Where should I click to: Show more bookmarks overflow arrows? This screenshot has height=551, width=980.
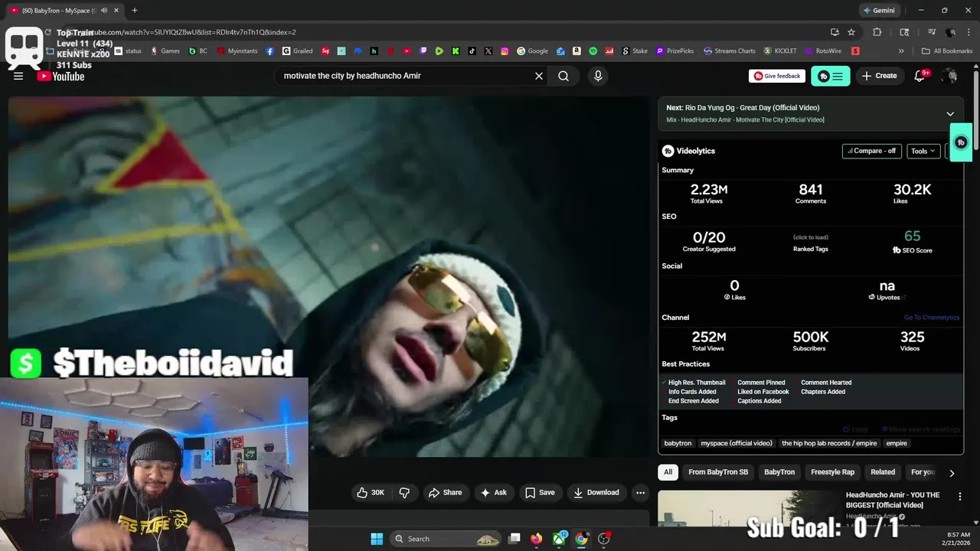tap(901, 51)
